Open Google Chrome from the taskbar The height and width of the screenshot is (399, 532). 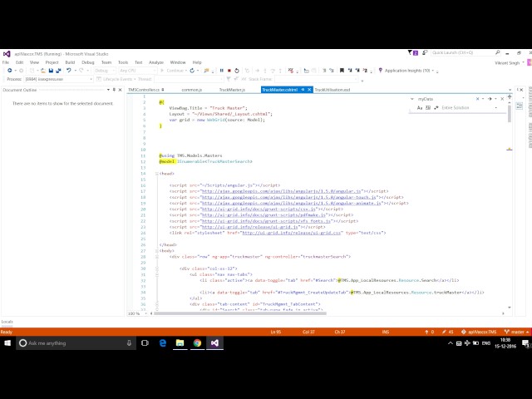(197, 343)
